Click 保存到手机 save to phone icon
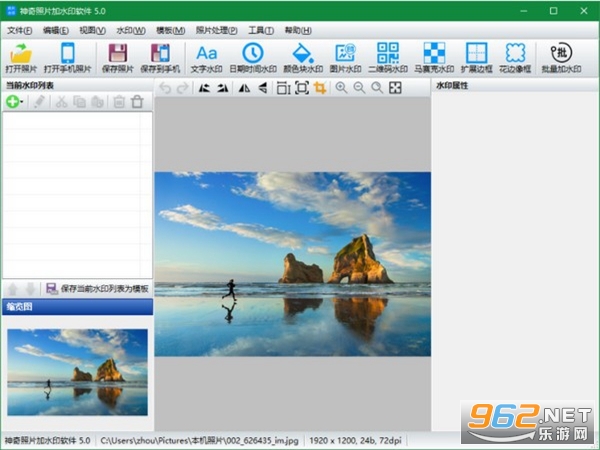600x450 pixels. pos(160,58)
